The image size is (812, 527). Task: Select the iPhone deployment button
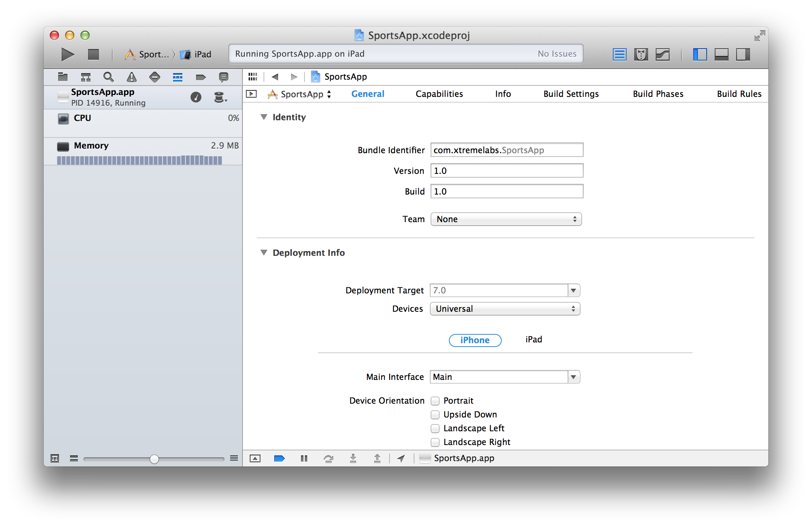(x=475, y=340)
